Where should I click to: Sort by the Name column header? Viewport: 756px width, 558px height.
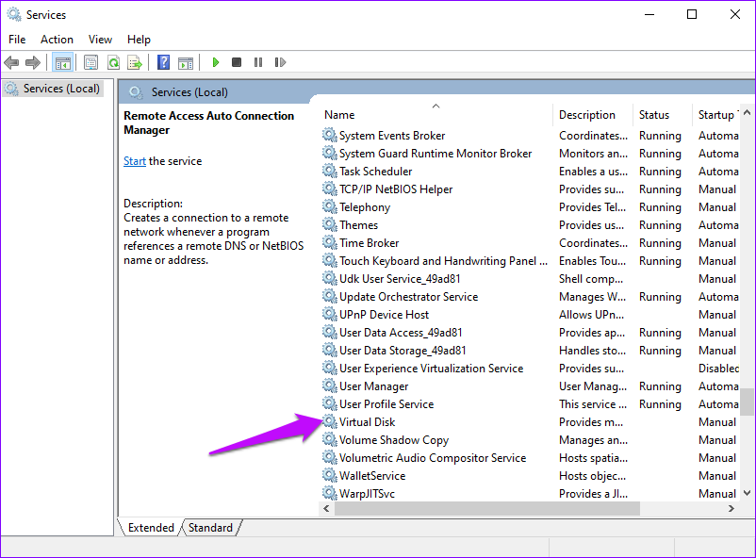tap(436, 115)
